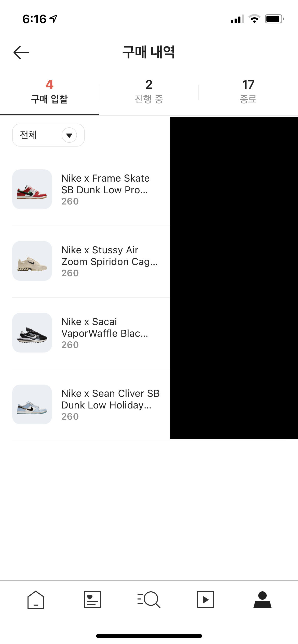Open the Style feed icon
This screenshot has width=298, height=644.
pos(92,600)
